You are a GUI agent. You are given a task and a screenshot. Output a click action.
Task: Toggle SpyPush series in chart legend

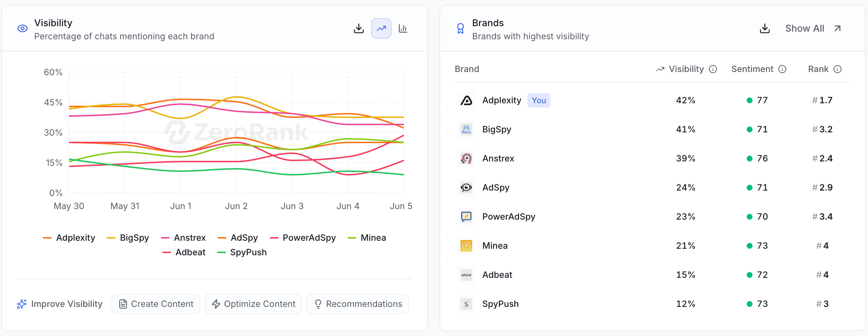tap(242, 252)
